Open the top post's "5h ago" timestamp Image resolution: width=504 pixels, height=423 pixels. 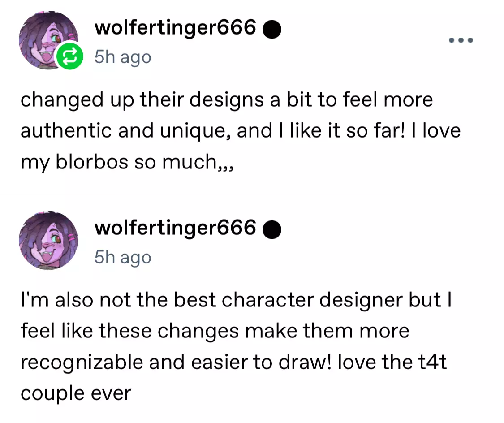[123, 57]
